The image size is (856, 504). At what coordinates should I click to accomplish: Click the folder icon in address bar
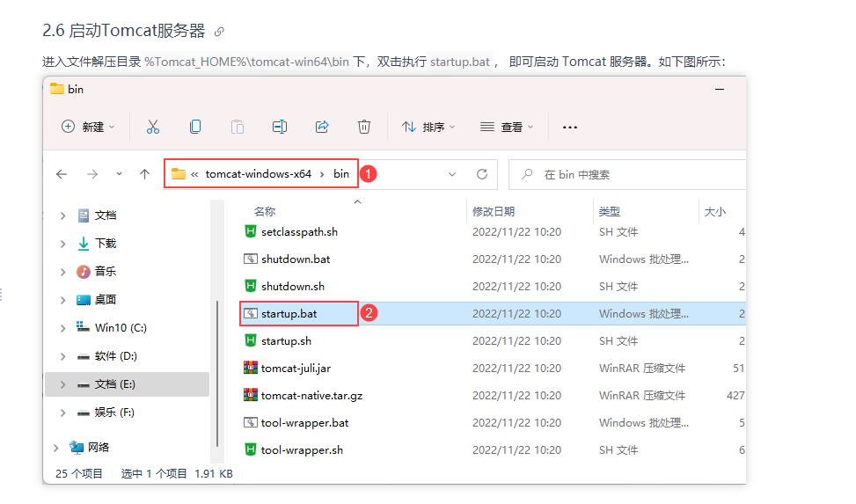click(x=178, y=174)
